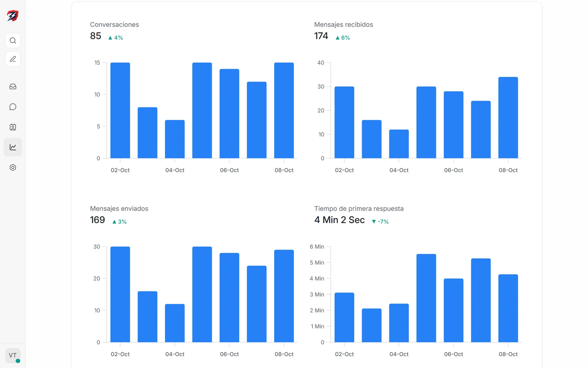The height and width of the screenshot is (368, 588).
Task: Open the search icon button
Action: tap(13, 40)
